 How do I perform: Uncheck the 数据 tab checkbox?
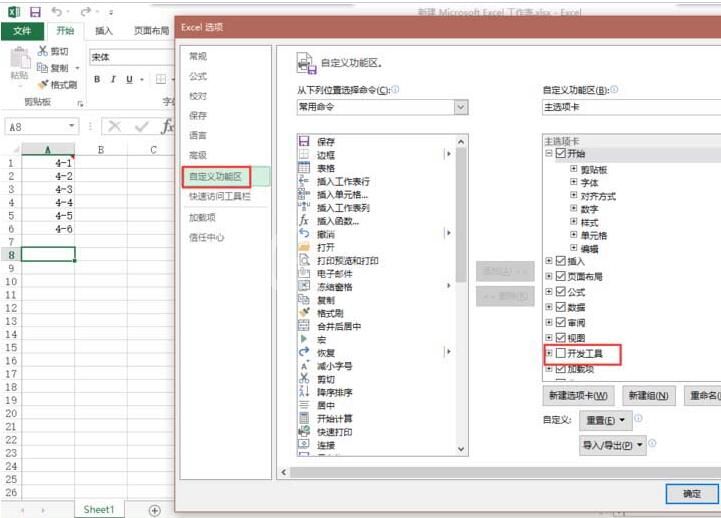[561, 307]
